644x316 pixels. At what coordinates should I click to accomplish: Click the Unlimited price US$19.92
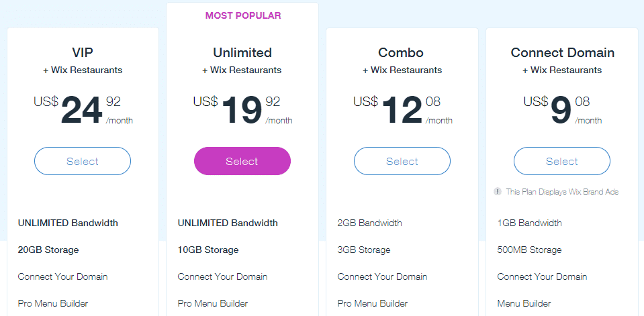242,109
